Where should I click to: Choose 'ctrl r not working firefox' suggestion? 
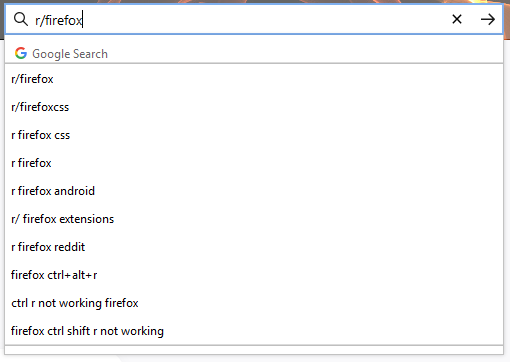tap(254, 303)
